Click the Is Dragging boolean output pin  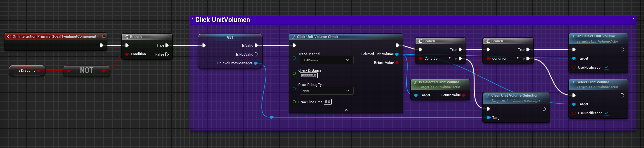tap(39, 71)
